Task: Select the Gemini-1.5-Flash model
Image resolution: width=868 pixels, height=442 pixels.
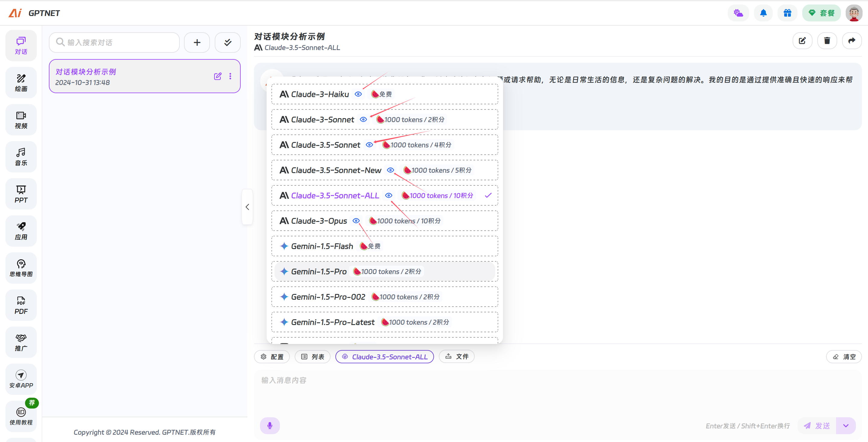Action: point(385,246)
